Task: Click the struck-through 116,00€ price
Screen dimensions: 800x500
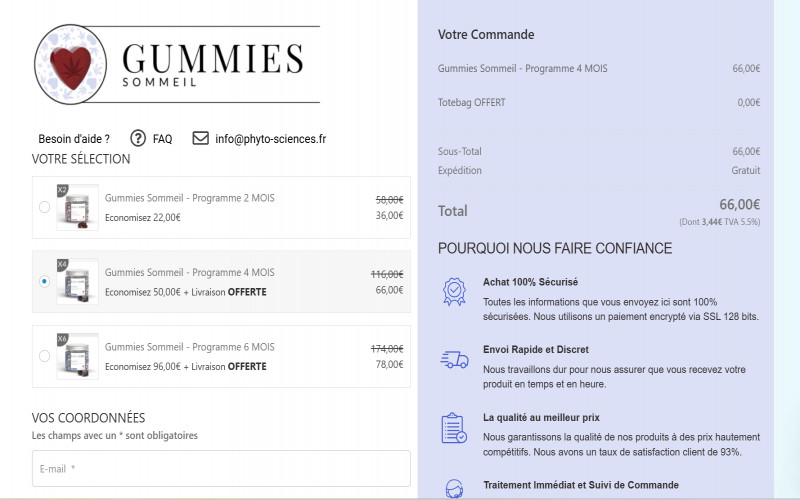Action: (x=387, y=274)
